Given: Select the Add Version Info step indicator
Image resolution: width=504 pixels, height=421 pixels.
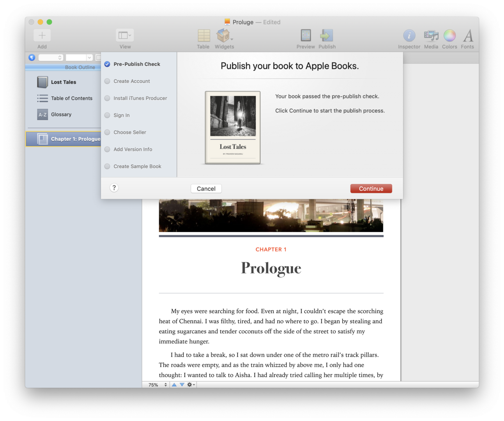Looking at the screenshot, I should point(107,149).
